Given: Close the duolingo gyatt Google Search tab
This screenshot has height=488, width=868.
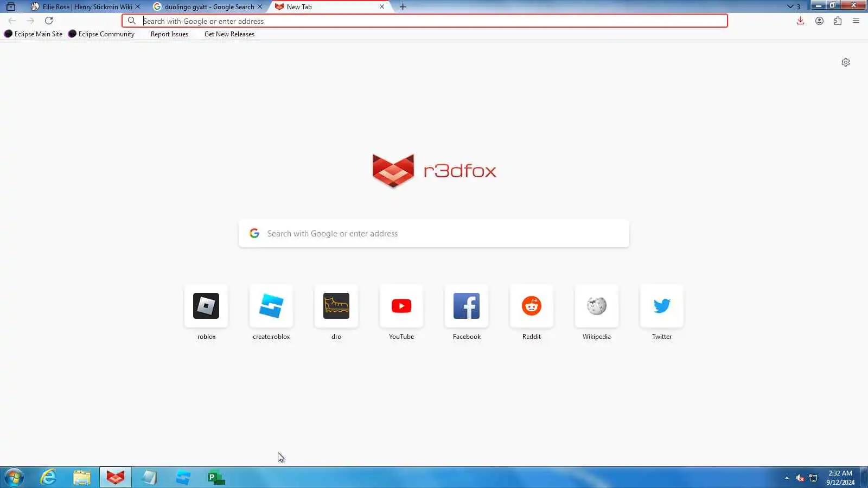Looking at the screenshot, I should click(259, 7).
